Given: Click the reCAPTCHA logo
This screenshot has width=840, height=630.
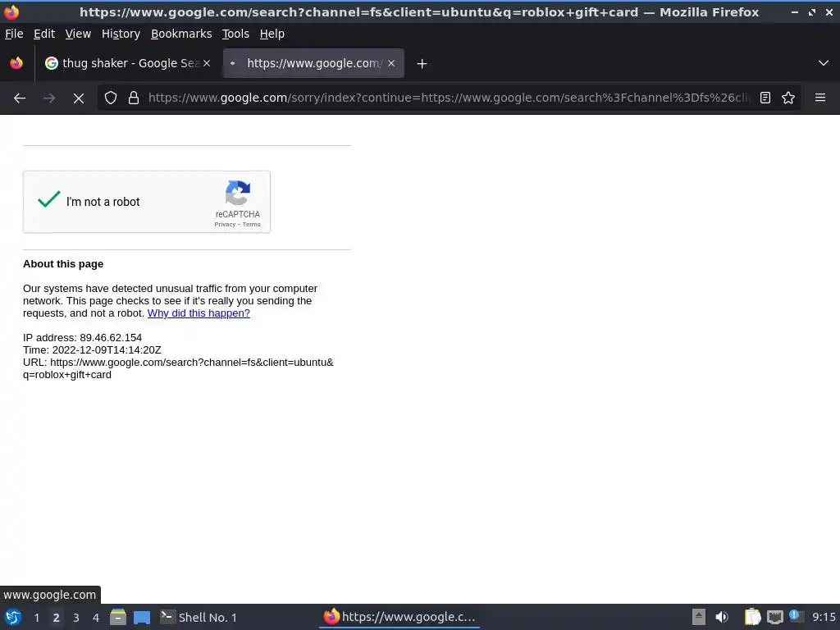Looking at the screenshot, I should 238,193.
